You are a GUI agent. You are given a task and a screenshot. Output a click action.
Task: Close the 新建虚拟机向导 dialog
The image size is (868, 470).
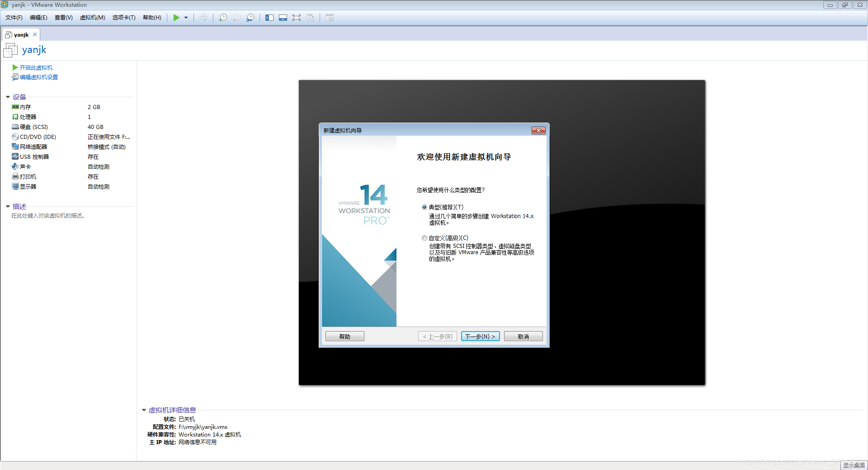(x=538, y=131)
